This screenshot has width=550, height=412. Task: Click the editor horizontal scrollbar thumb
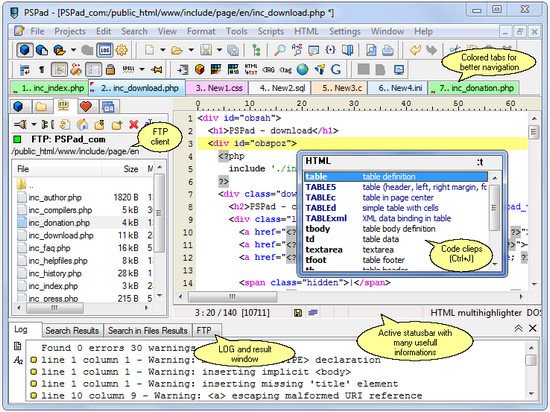tap(232, 297)
